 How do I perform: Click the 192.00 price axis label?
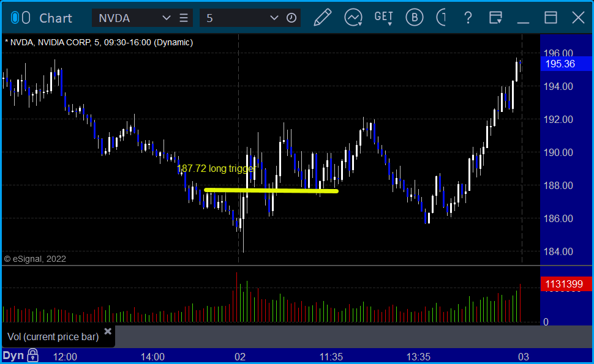tap(558, 119)
